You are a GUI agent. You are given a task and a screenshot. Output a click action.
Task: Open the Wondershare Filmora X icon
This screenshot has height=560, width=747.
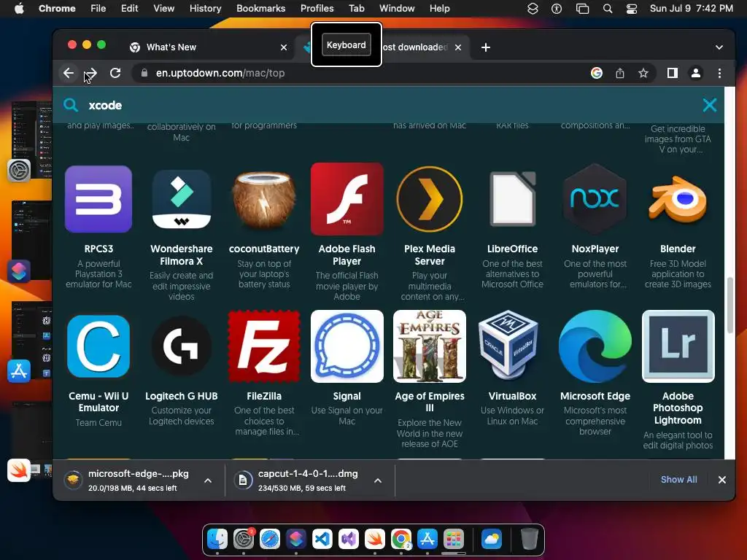point(182,199)
